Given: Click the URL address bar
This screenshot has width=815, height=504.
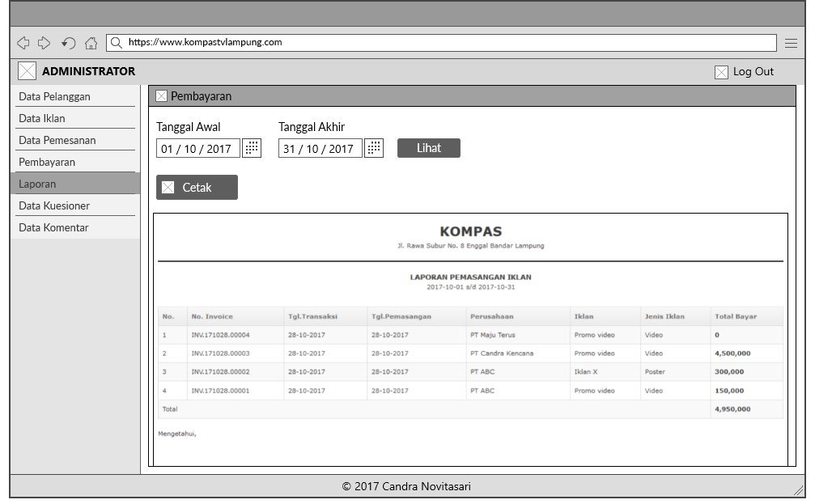Looking at the screenshot, I should pos(445,42).
